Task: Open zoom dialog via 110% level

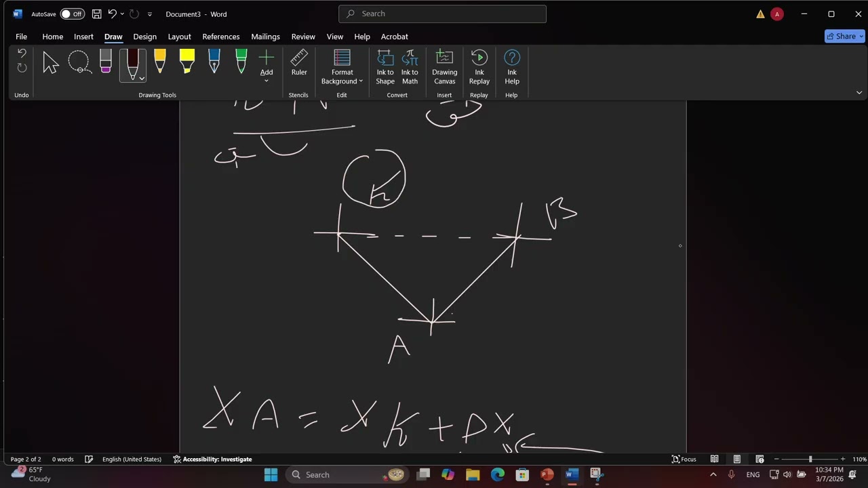Action: point(859,459)
